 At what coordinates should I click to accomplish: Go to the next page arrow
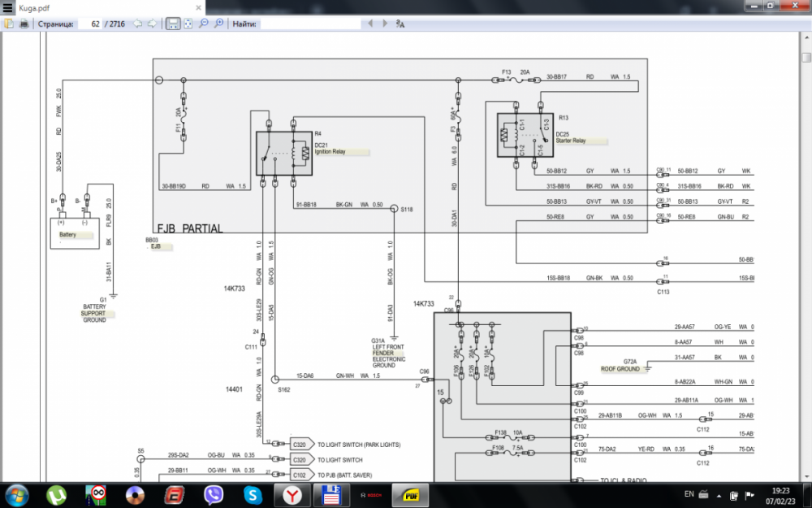[x=152, y=24]
